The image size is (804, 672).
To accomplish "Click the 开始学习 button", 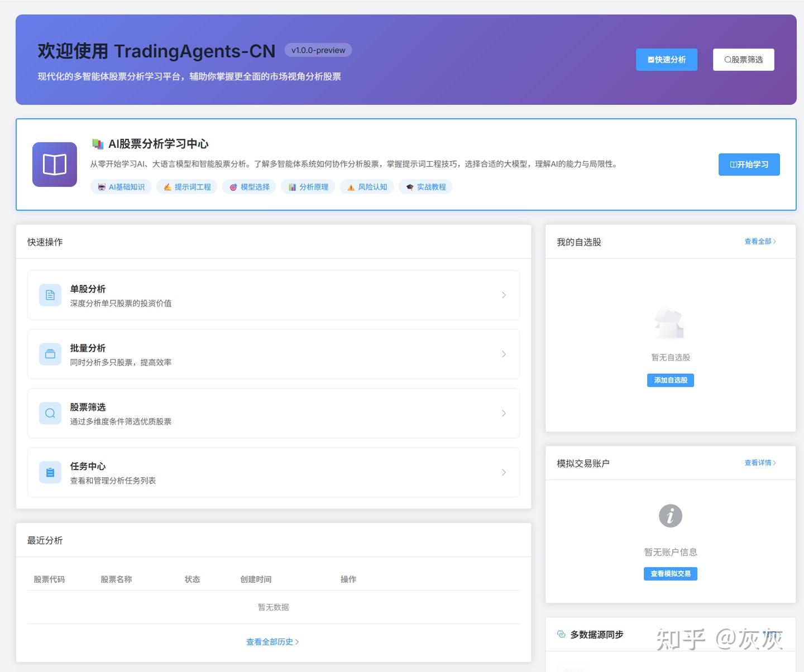I will (749, 164).
